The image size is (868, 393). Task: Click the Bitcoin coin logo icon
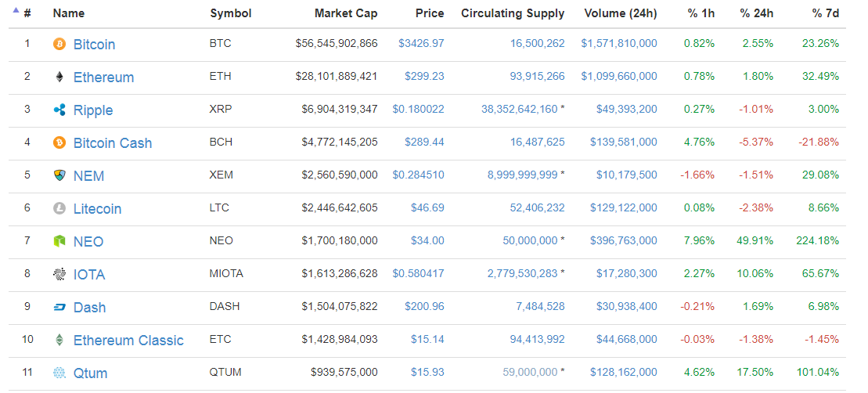[x=59, y=45]
